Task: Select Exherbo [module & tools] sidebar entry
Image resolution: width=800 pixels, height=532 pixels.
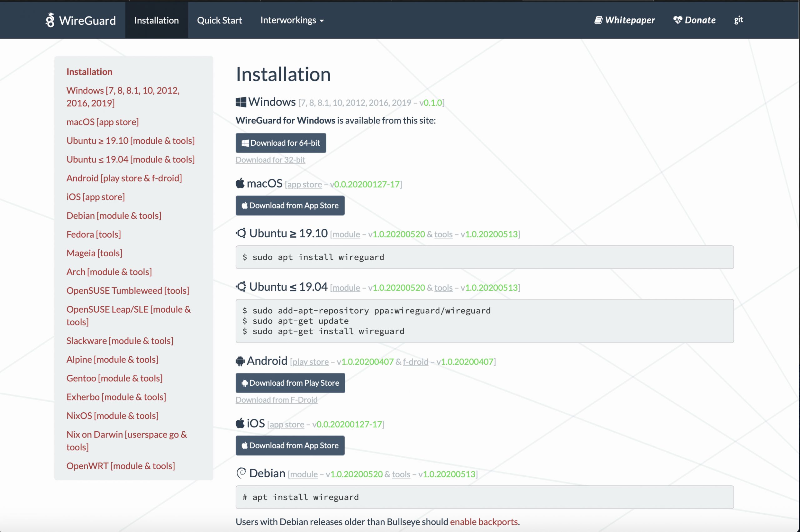Action: [x=116, y=397]
